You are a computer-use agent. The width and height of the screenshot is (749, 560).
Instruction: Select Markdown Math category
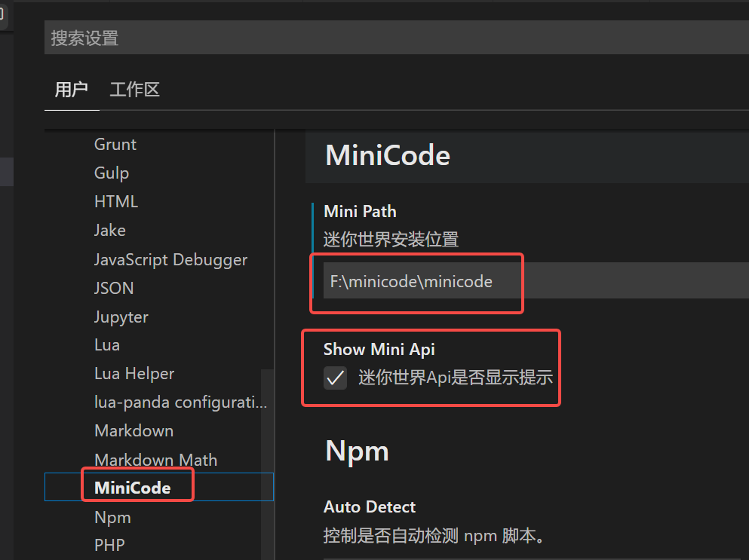[x=155, y=460]
